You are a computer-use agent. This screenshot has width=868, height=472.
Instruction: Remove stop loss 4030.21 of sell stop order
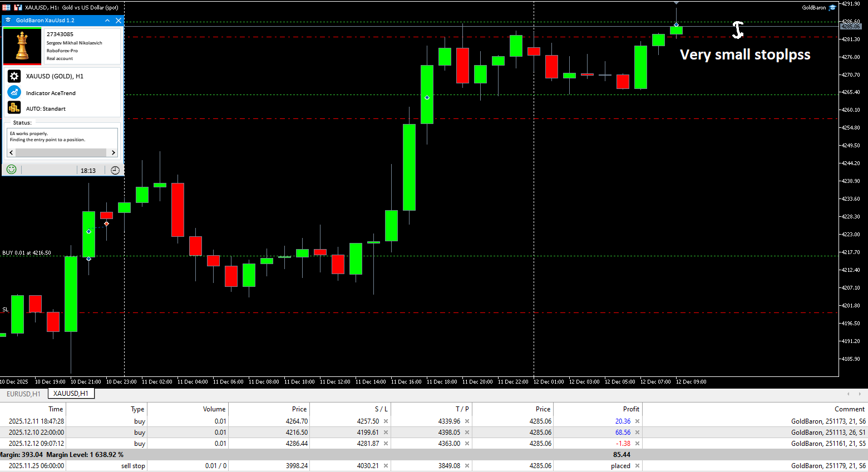(x=386, y=466)
